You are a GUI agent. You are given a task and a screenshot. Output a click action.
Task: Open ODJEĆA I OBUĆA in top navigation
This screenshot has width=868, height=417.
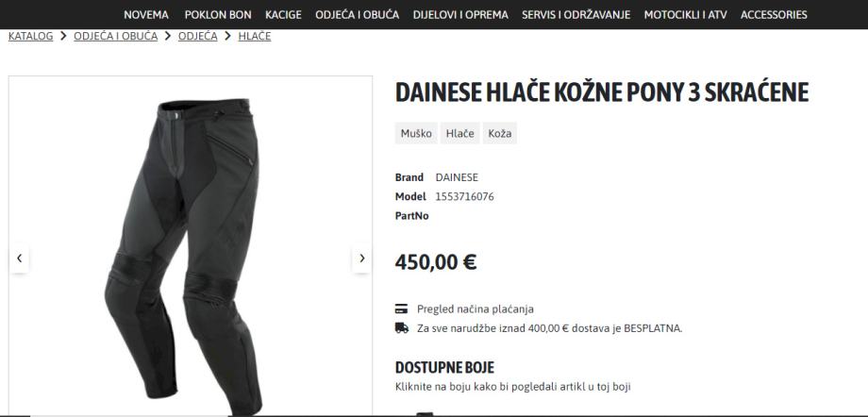point(357,15)
